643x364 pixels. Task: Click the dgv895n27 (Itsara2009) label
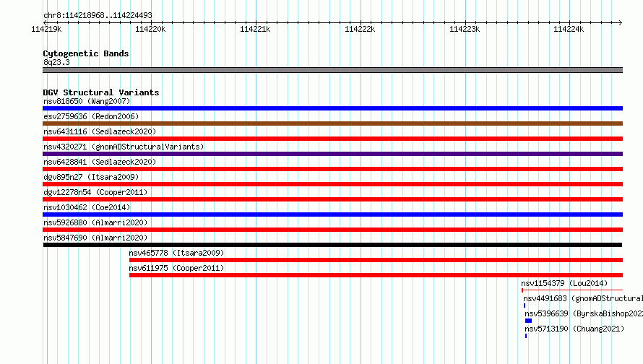tap(91, 177)
